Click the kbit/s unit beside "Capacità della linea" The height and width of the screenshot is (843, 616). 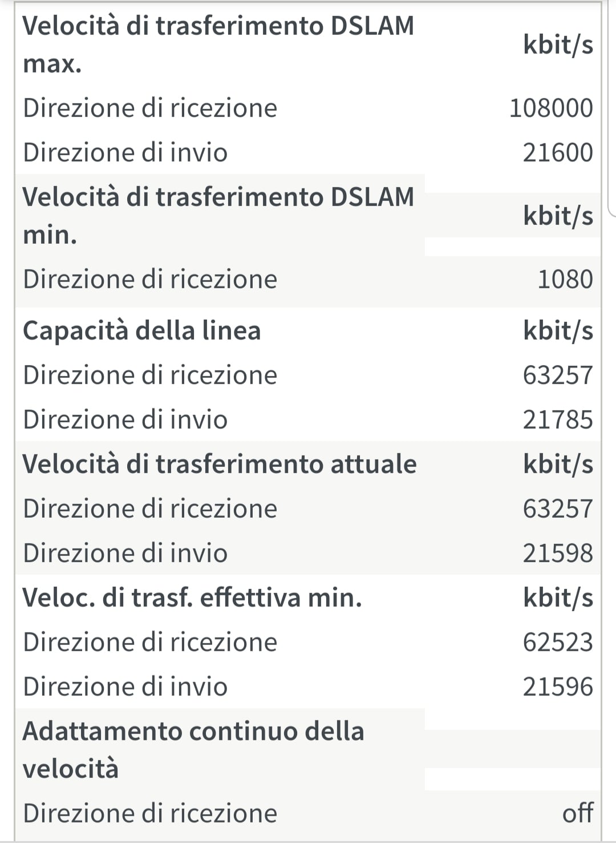click(558, 331)
